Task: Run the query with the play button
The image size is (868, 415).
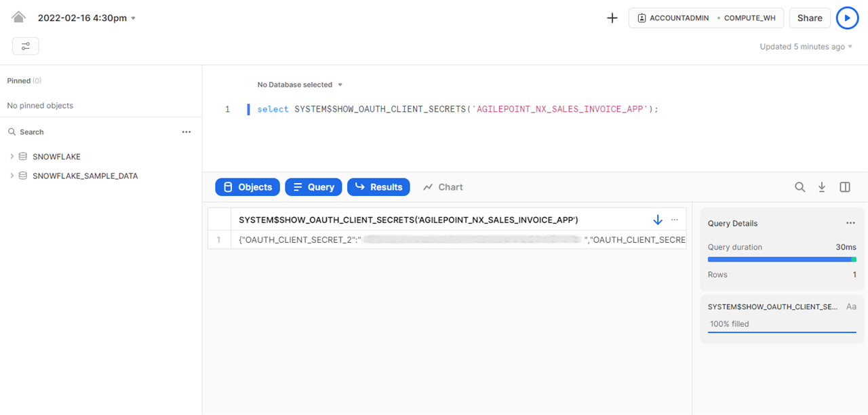Action: tap(847, 18)
